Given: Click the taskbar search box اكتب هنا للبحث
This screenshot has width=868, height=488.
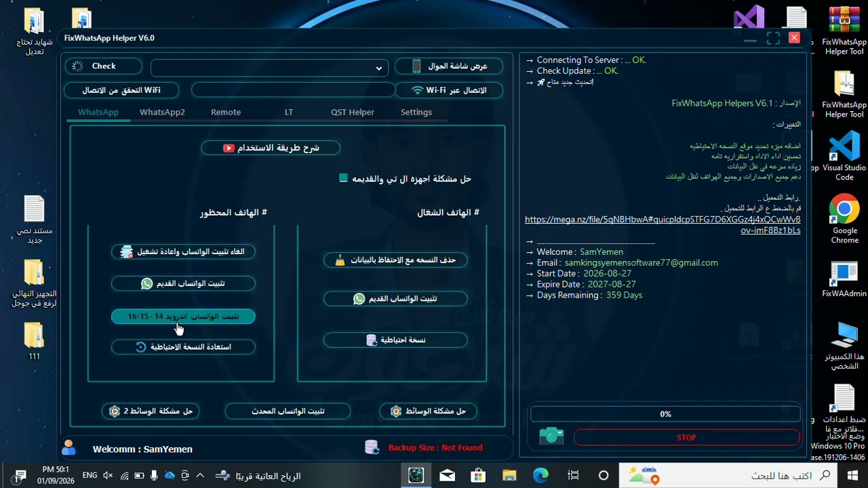Looking at the screenshot, I should tap(729, 476).
